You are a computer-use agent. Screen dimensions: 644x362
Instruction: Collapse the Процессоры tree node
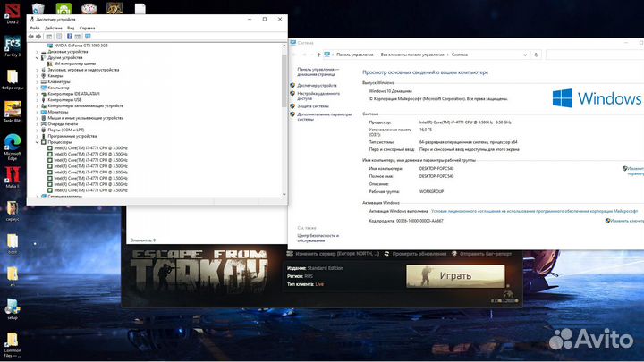(38, 141)
